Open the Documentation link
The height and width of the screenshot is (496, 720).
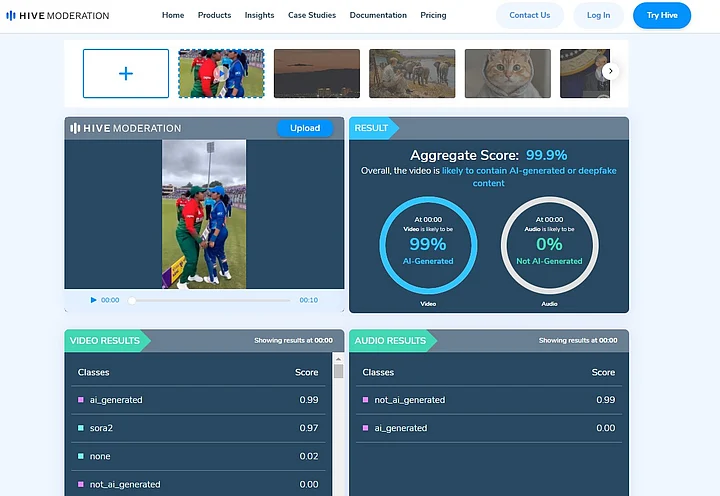(x=378, y=16)
